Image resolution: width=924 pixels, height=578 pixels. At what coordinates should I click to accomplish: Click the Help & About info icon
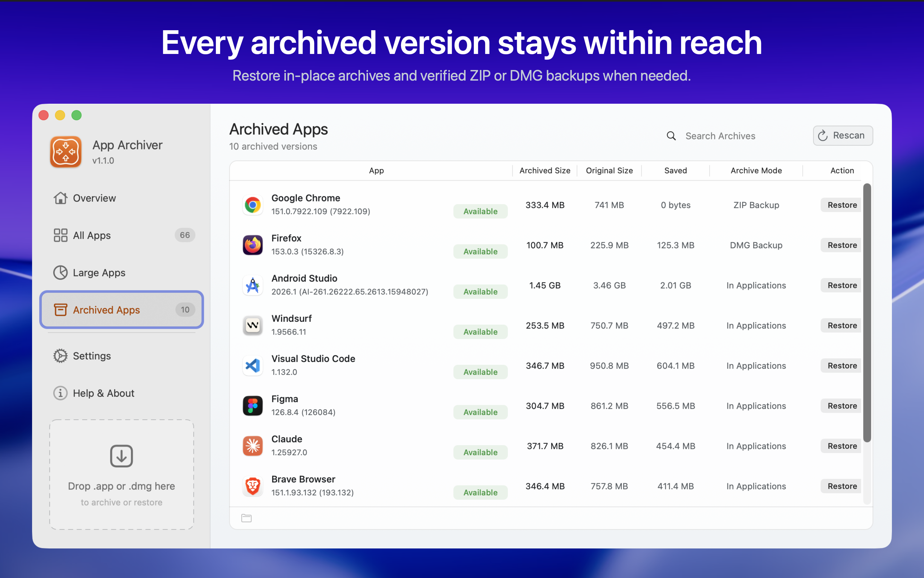point(60,393)
